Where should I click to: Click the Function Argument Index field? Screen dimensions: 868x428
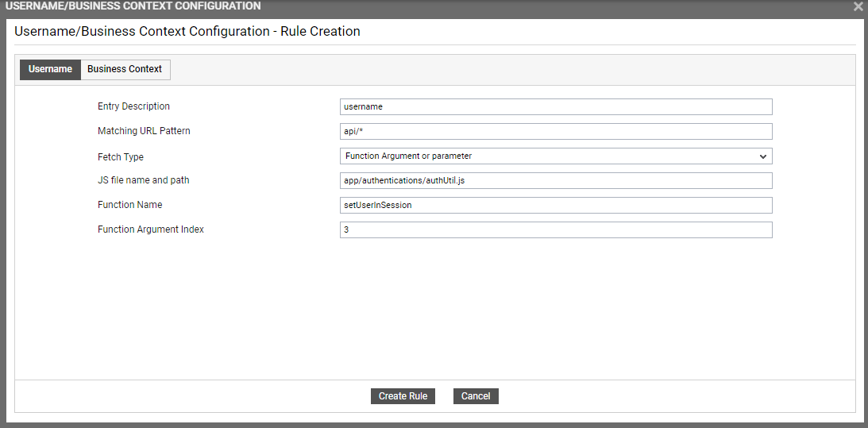[556, 229]
